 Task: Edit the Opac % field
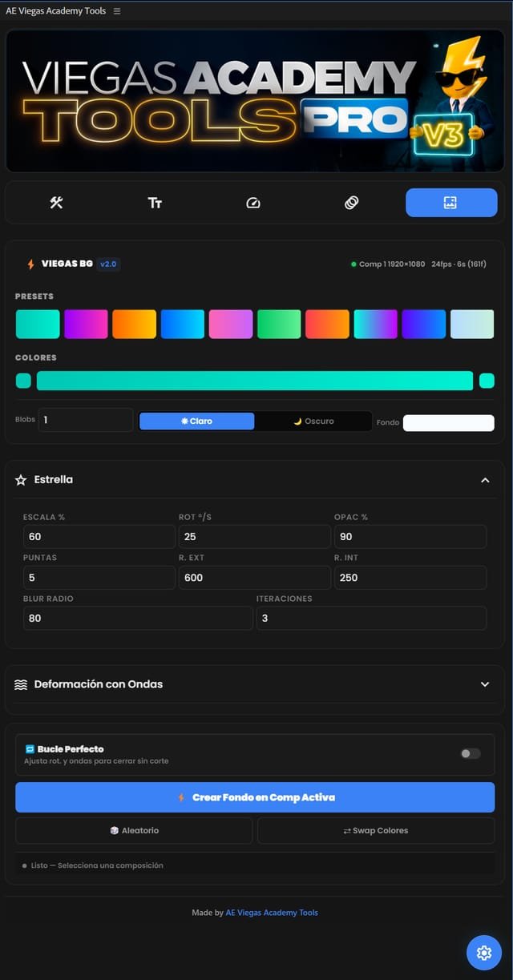tap(410, 537)
